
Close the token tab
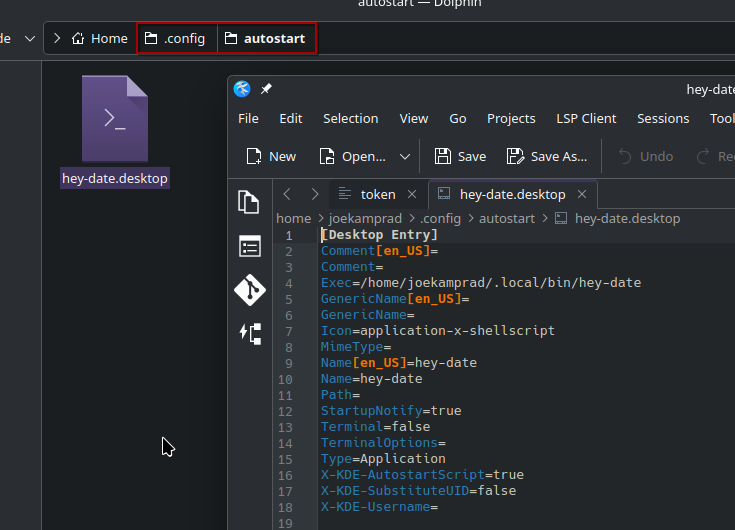[412, 194]
